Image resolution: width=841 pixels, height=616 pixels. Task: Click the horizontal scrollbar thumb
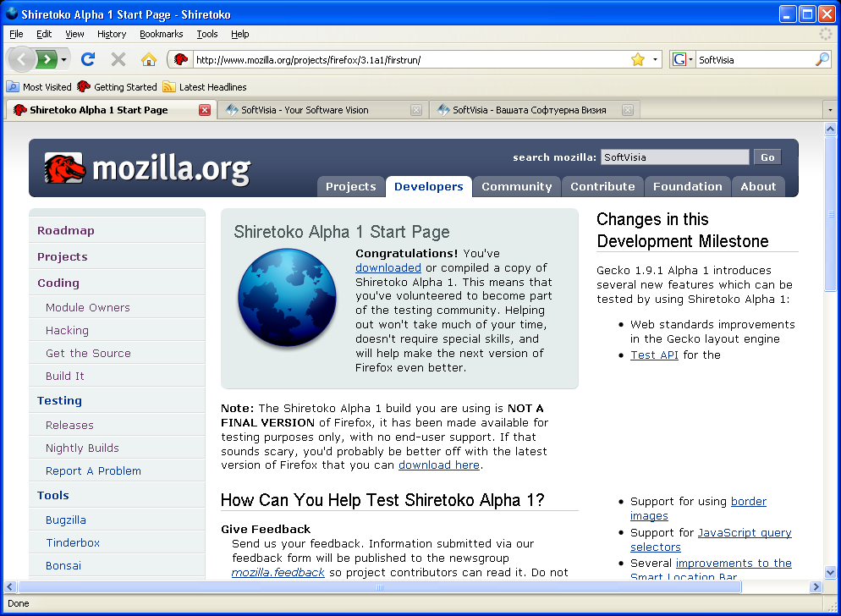pos(380,587)
